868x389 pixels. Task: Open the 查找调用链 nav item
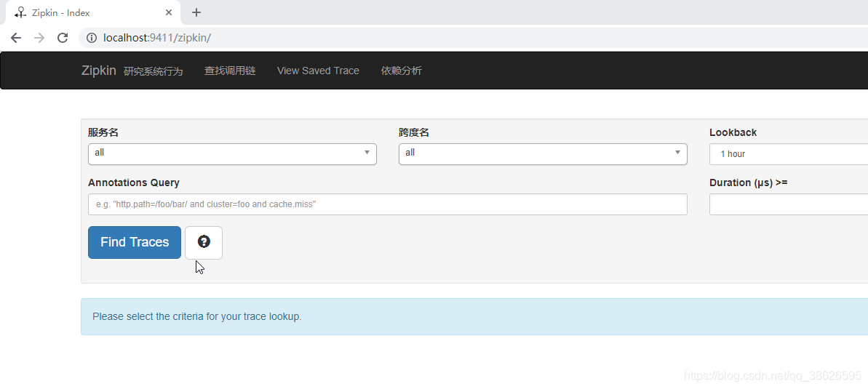click(230, 71)
